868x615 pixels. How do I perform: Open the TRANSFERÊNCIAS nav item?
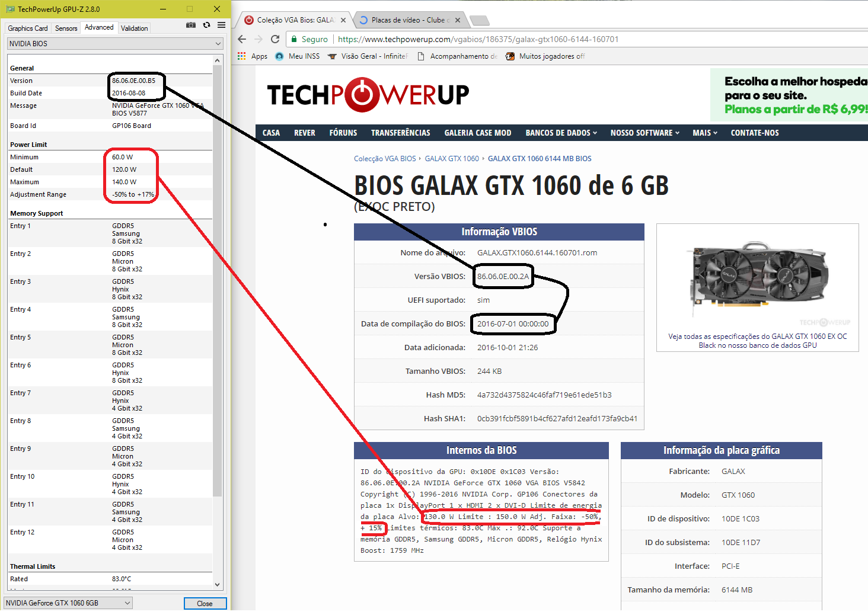coord(401,133)
